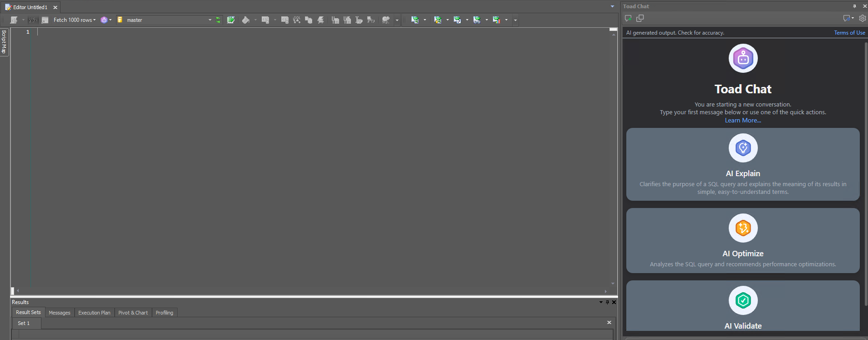Viewport: 868px width, 340px height.
Task: Expand the arrow beside the Excel export icon
Action: [425, 20]
